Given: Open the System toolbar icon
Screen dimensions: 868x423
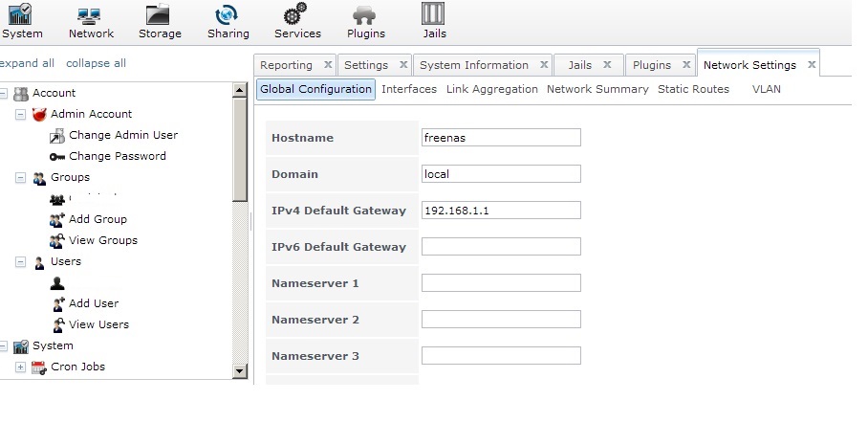Looking at the screenshot, I should 20,13.
